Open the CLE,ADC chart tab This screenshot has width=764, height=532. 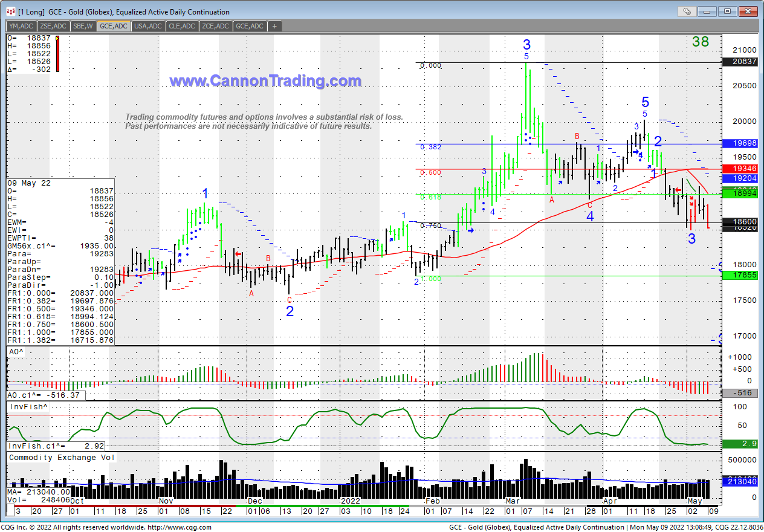(182, 26)
